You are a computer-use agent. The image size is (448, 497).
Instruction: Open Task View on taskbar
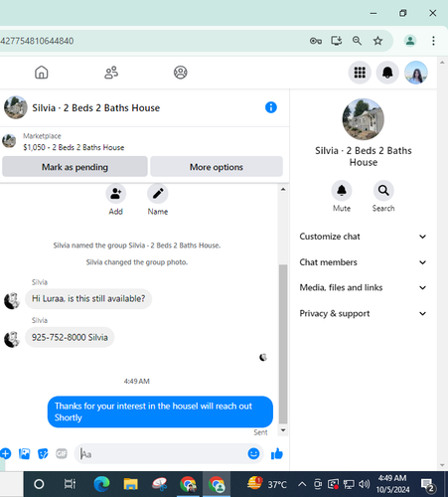[70, 484]
